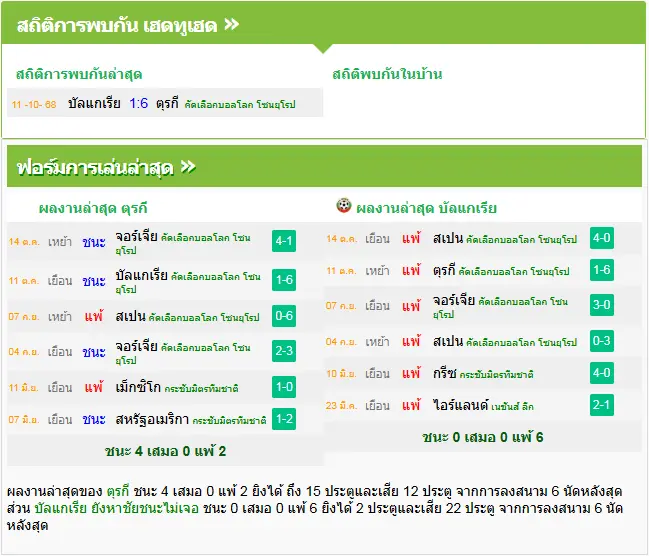This screenshot has width=649, height=556.
Task: Click green บัลแกเรีย ยังหาชัยชนะไม่เจอ text
Action: [x=116, y=508]
